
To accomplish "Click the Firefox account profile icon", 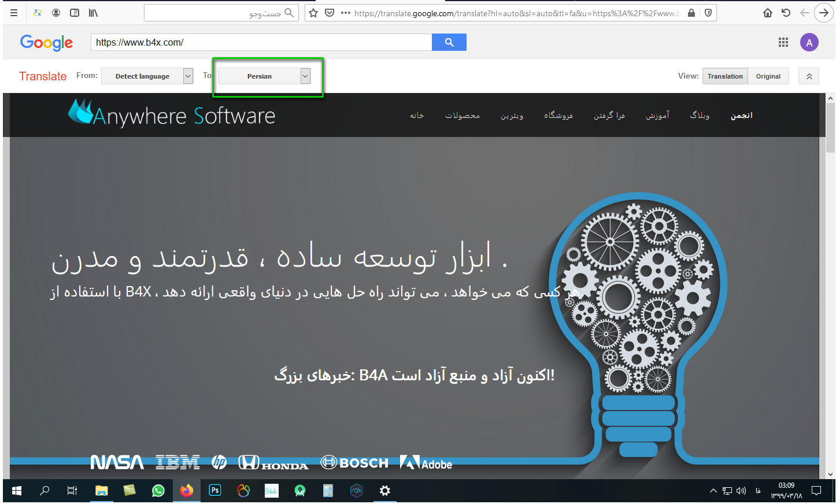I will 56,13.
